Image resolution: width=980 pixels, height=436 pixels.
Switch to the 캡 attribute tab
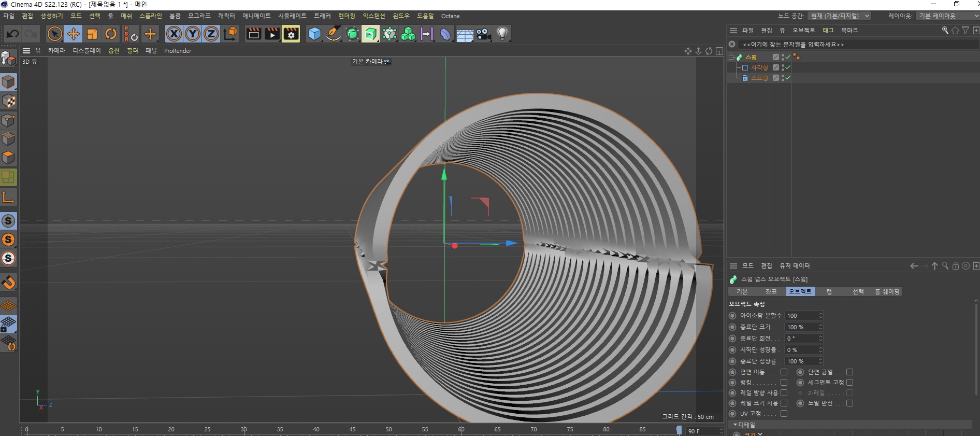click(829, 292)
